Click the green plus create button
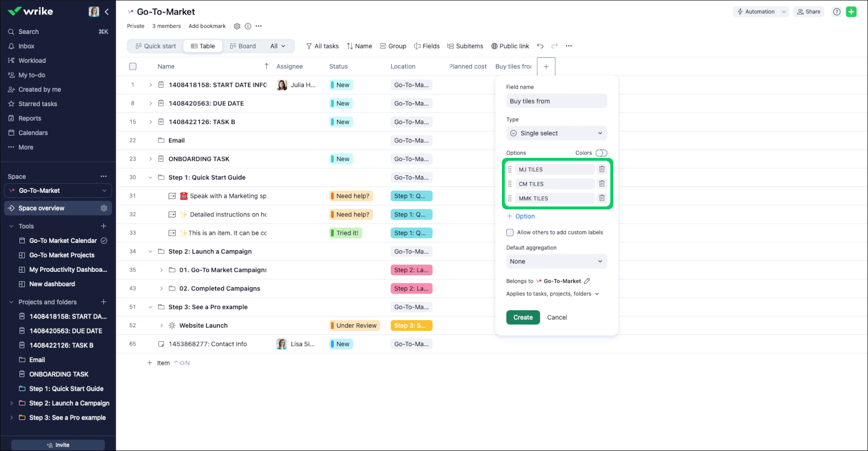 (x=851, y=12)
